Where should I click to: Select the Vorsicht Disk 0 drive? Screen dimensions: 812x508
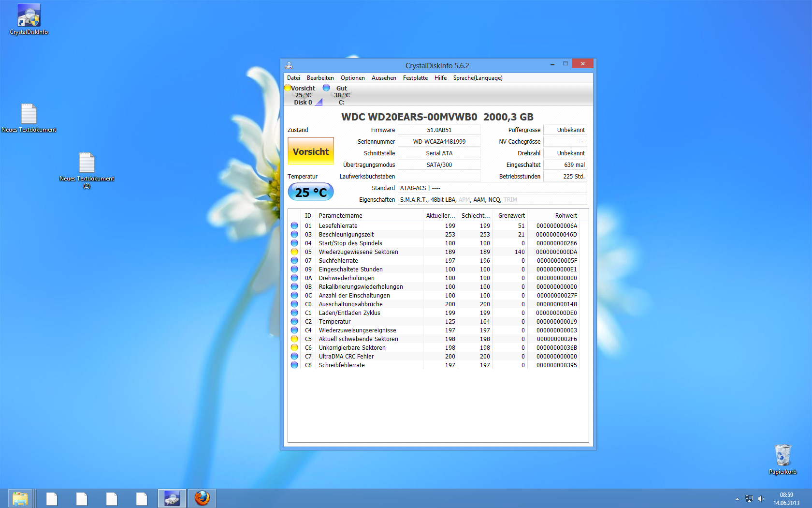click(x=303, y=95)
